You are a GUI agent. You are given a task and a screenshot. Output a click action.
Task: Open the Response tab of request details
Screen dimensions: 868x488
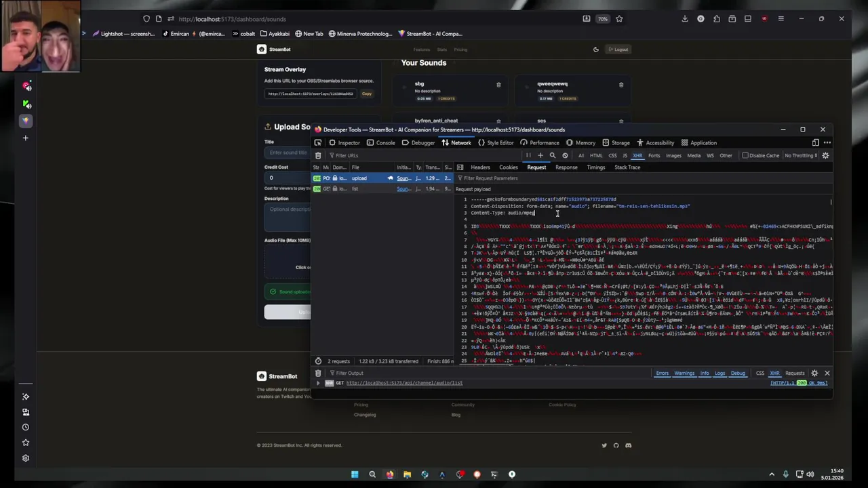point(566,167)
